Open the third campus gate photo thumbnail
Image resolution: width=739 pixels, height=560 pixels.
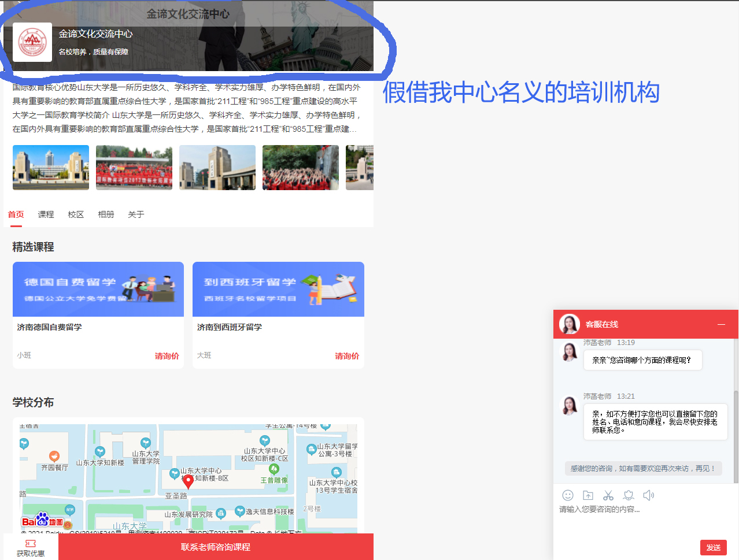tap(217, 168)
